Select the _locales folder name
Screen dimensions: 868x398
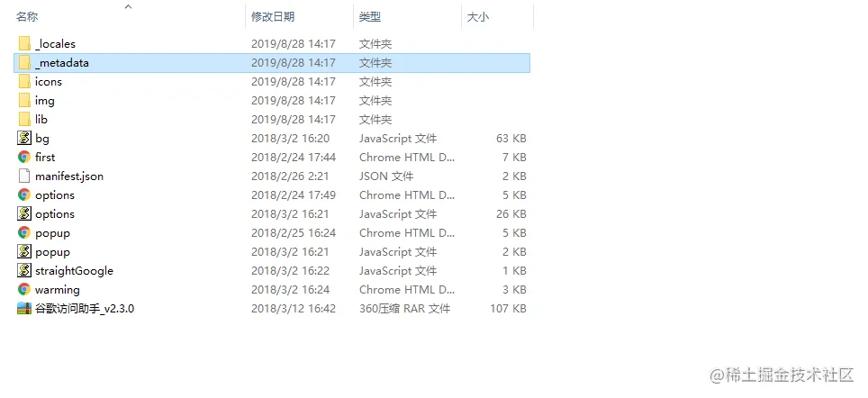click(55, 44)
